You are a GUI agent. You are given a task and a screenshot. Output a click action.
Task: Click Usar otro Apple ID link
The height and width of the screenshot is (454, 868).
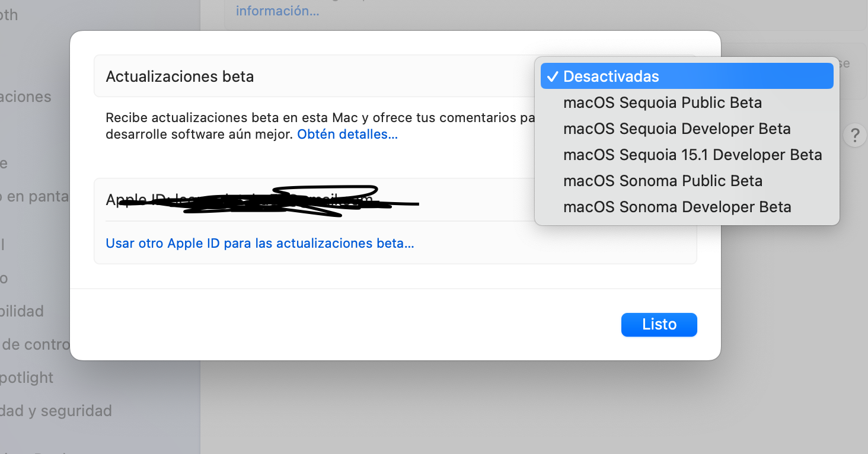point(260,244)
